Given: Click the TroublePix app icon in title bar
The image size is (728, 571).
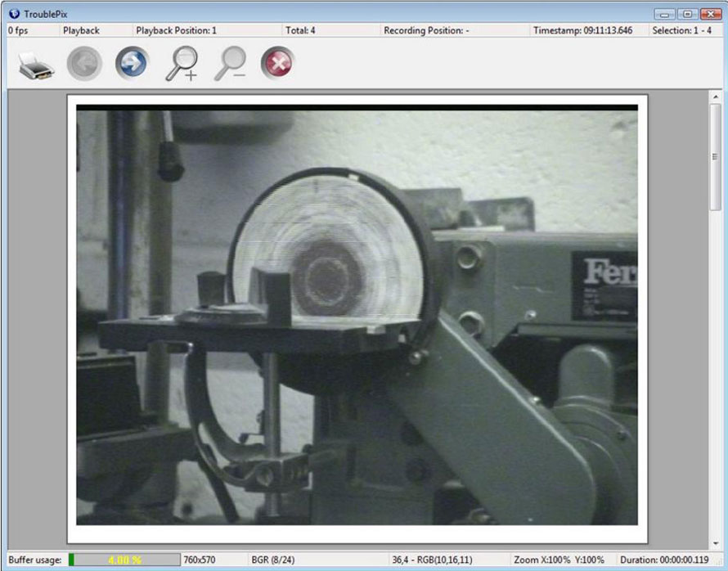Looking at the screenshot, I should [15, 13].
